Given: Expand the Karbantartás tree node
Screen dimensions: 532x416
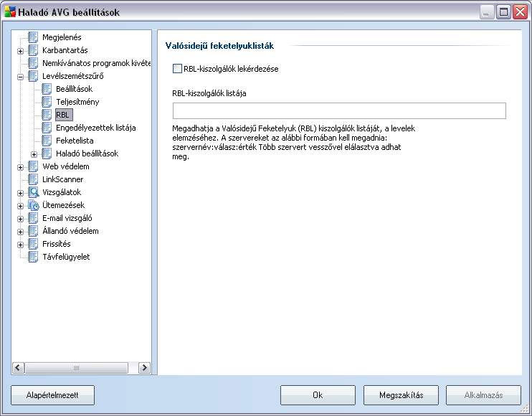Looking at the screenshot, I should (x=20, y=51).
